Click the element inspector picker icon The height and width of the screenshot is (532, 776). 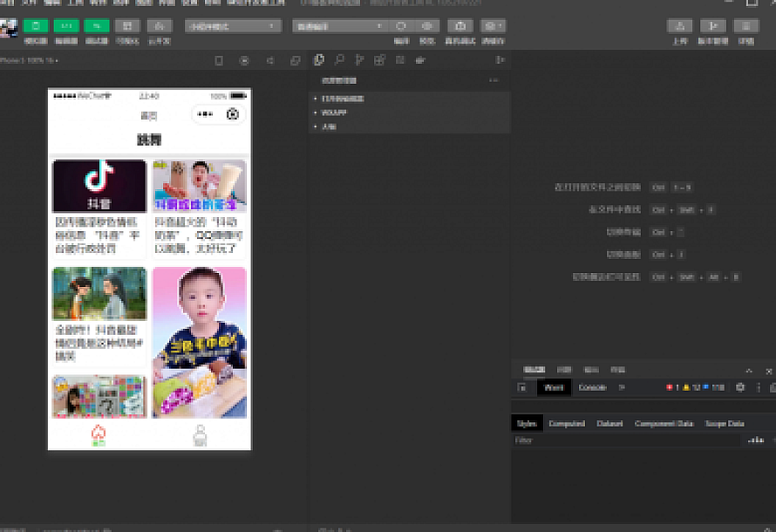tap(521, 387)
